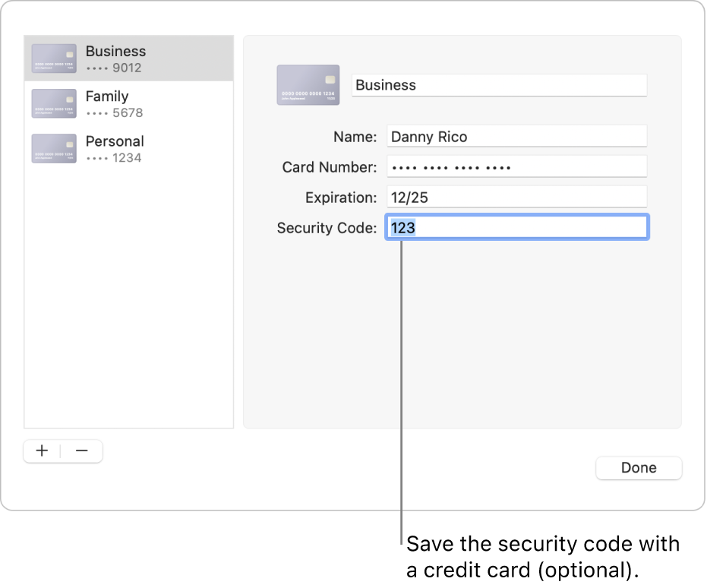Click the Done button

pos(639,468)
